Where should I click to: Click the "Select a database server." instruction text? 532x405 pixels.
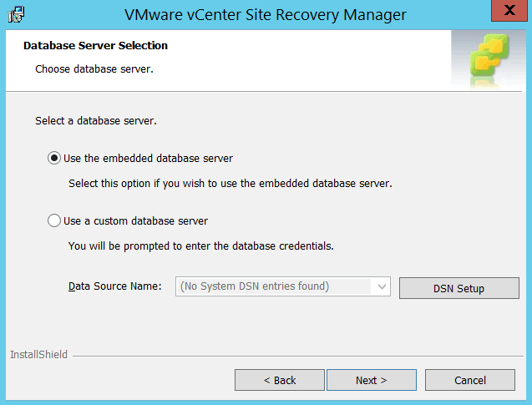pyautogui.click(x=96, y=121)
